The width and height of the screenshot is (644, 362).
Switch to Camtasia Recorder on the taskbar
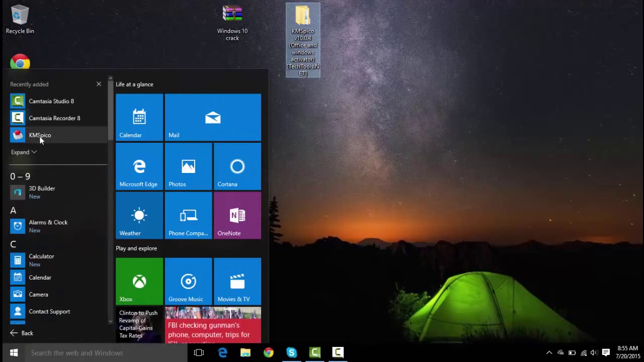tap(338, 352)
